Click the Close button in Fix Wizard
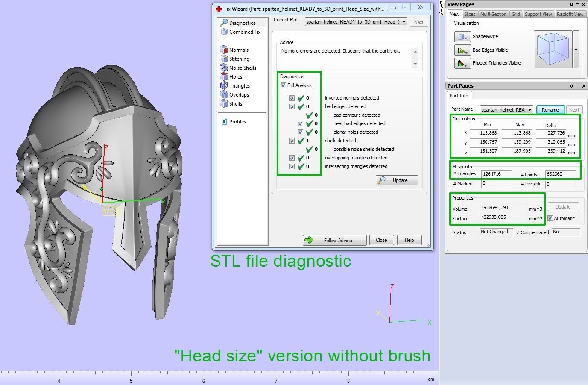588x385 pixels. pyautogui.click(x=381, y=240)
